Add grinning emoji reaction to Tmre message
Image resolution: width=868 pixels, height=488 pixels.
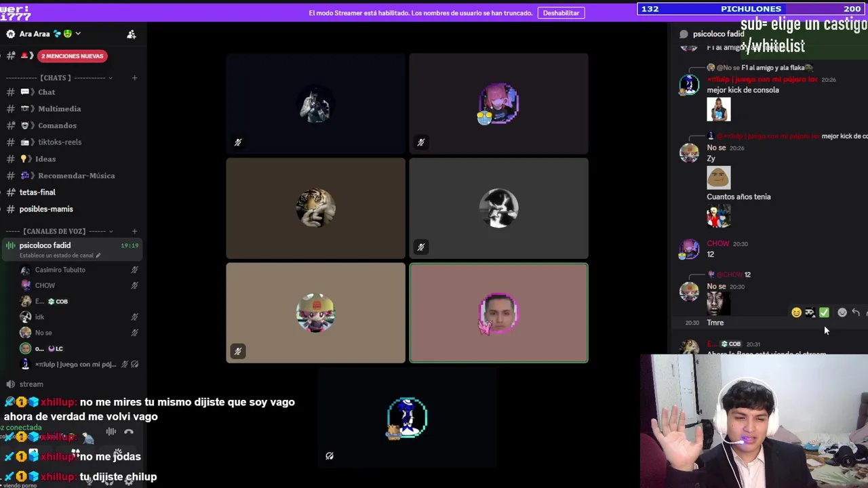click(x=796, y=312)
